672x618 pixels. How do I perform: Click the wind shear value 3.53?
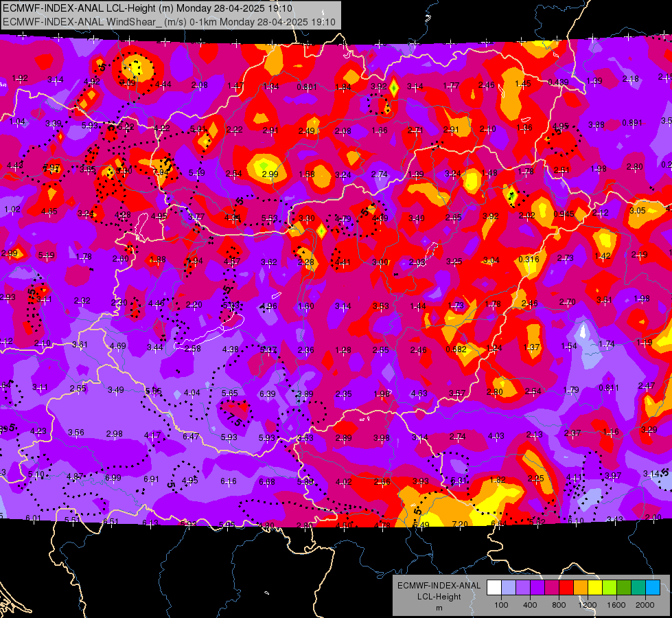[380, 306]
